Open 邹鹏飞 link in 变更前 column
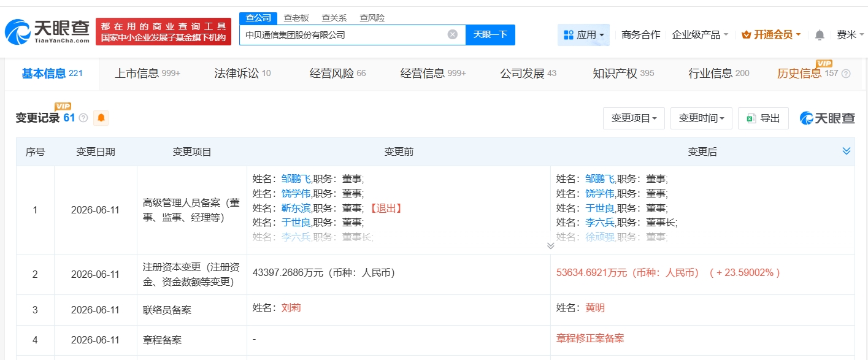Image resolution: width=868 pixels, height=360 pixels. [x=296, y=179]
